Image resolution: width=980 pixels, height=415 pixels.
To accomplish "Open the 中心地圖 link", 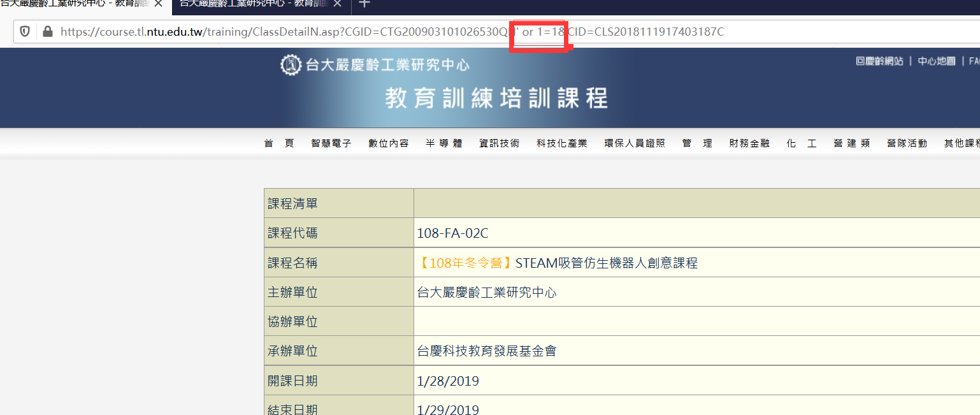I will 936,61.
